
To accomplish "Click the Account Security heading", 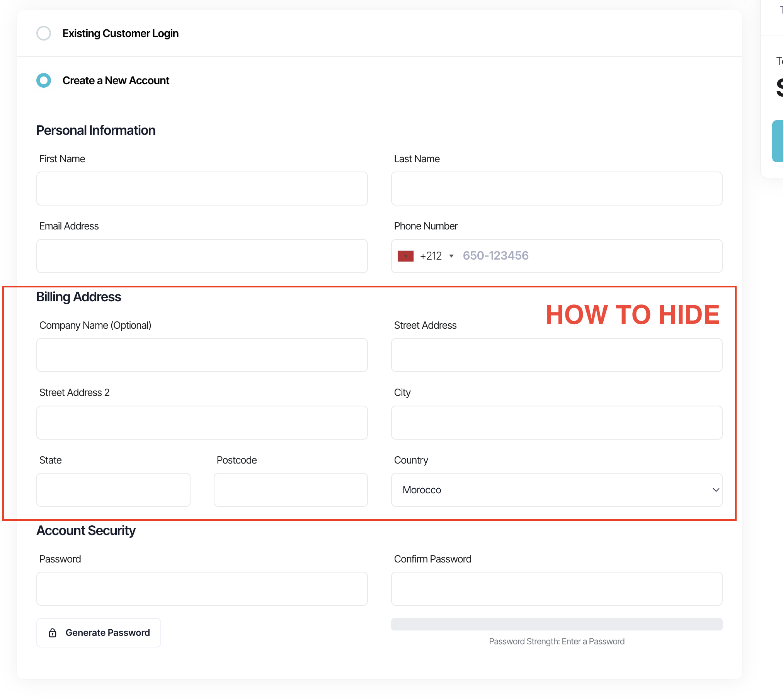I will point(86,531).
